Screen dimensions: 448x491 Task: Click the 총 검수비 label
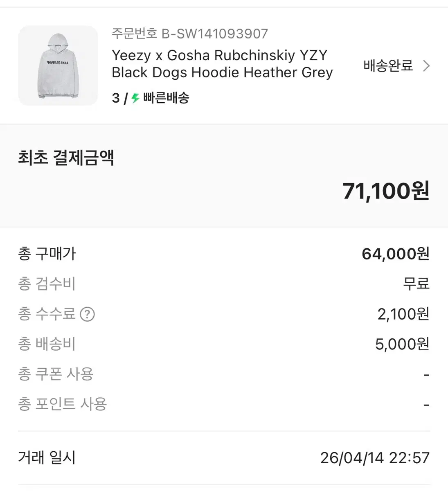(x=47, y=284)
